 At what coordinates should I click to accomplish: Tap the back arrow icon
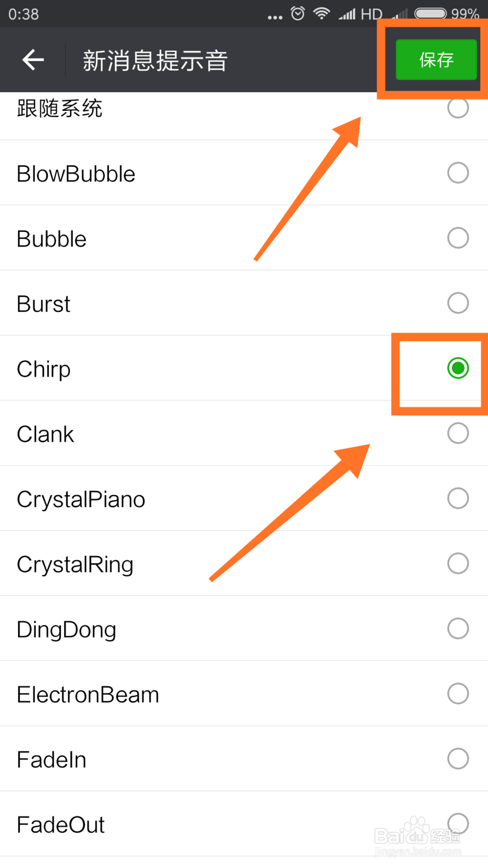coord(33,60)
